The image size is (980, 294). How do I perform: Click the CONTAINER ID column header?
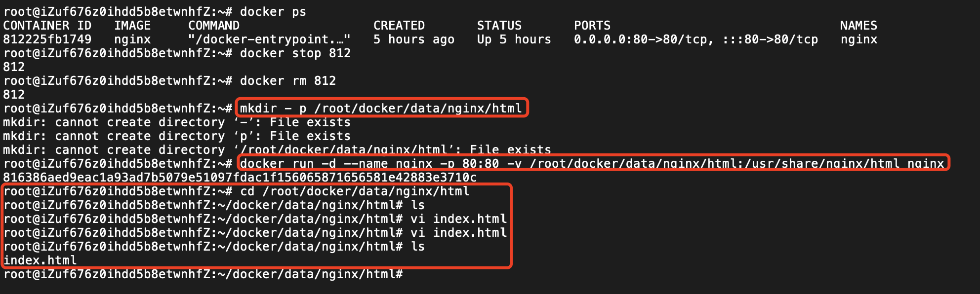click(47, 26)
